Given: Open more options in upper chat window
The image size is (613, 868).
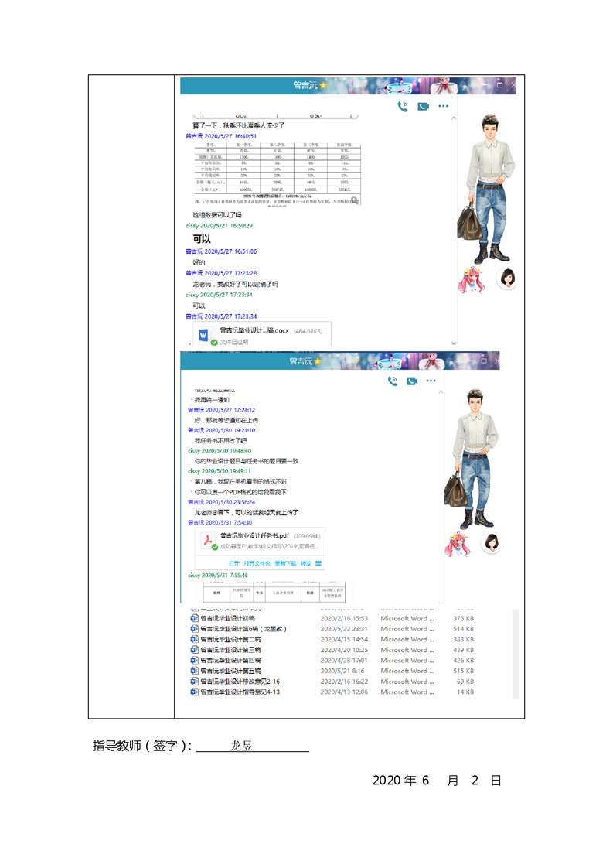Looking at the screenshot, I should coord(443,106).
